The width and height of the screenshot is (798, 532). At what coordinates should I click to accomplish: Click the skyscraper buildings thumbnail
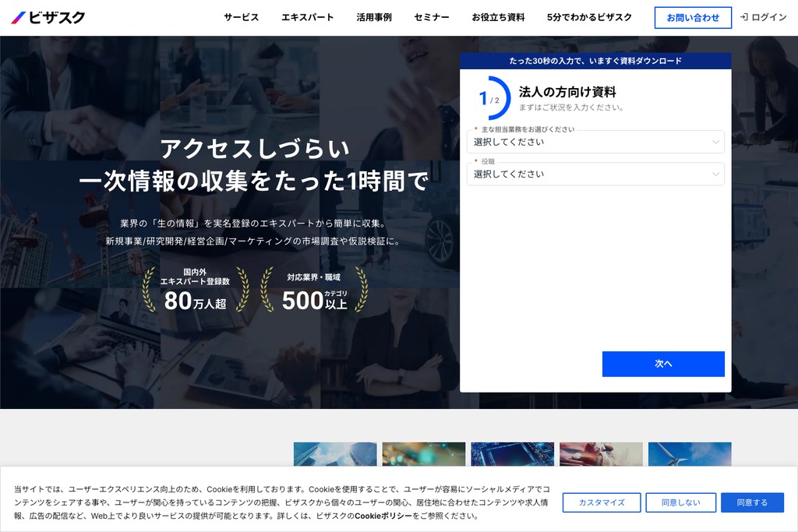coord(335,454)
